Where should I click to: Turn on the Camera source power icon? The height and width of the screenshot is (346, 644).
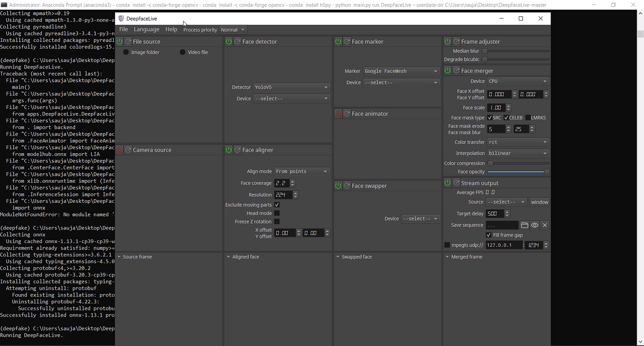(120, 150)
